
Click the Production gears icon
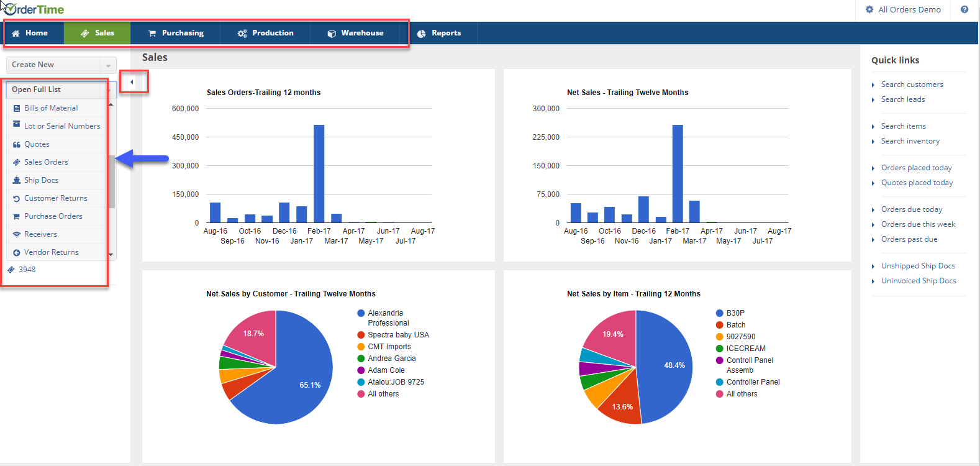pos(242,34)
